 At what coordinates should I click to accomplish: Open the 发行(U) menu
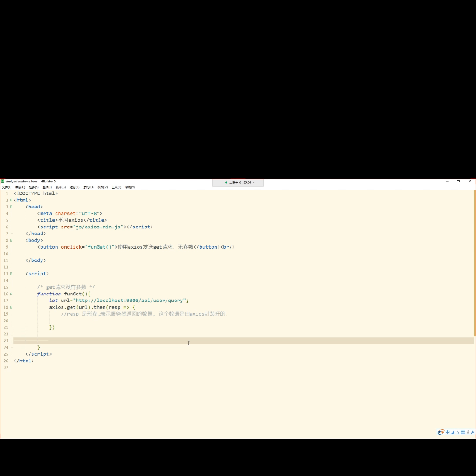[x=88, y=187]
